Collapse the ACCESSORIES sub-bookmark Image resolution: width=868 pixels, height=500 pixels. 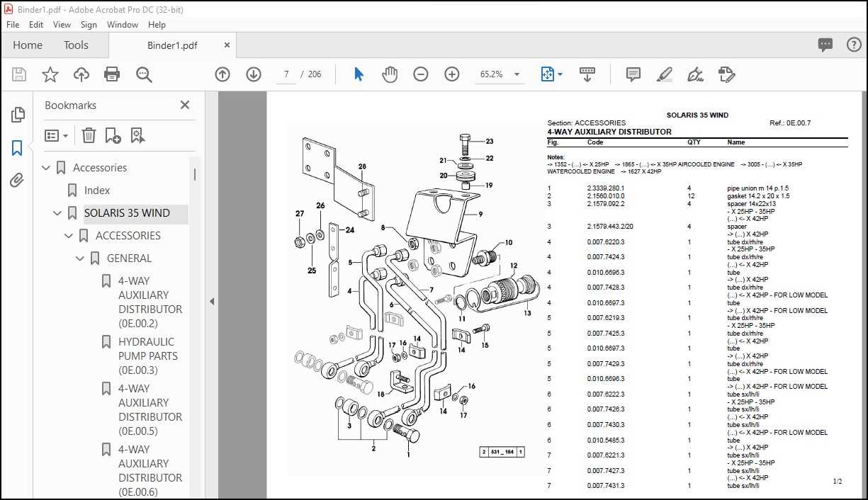[x=69, y=236]
